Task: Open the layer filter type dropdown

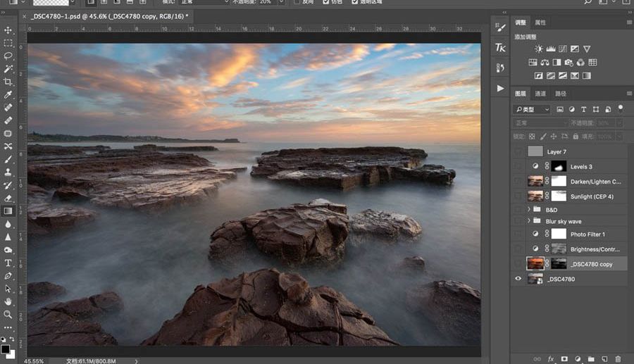Action: [532, 110]
